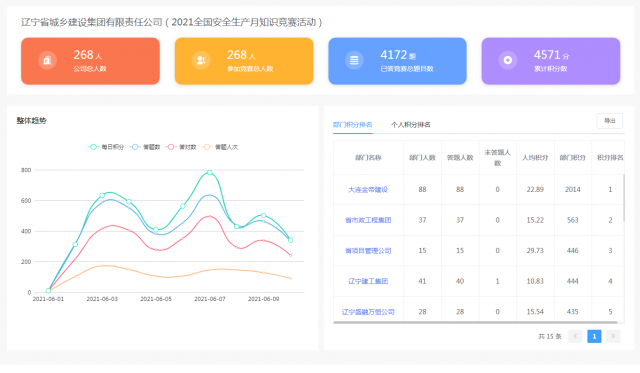Click the 整体趋势 chart title
640x373 pixels.
click(31, 121)
